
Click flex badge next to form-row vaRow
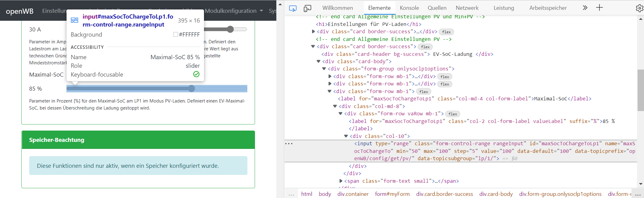453,114
